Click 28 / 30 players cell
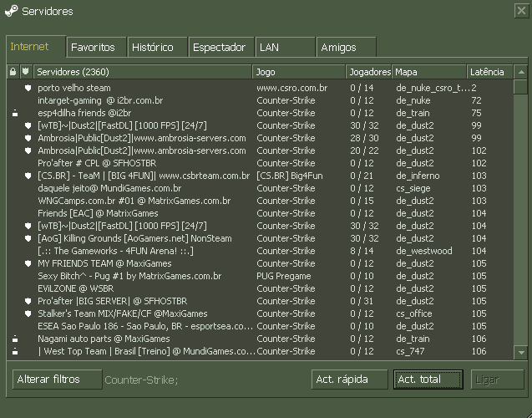Image resolution: width=532 pixels, height=418 pixels. 364,138
